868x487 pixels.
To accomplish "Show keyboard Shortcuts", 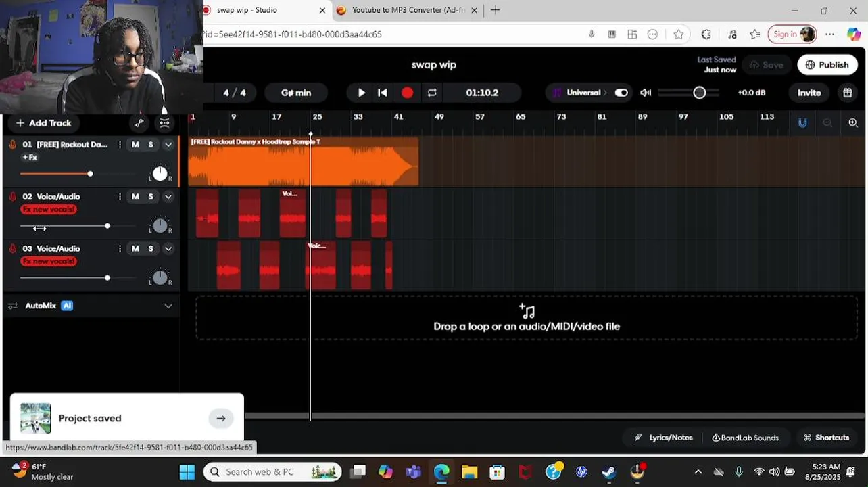I will [826, 438].
